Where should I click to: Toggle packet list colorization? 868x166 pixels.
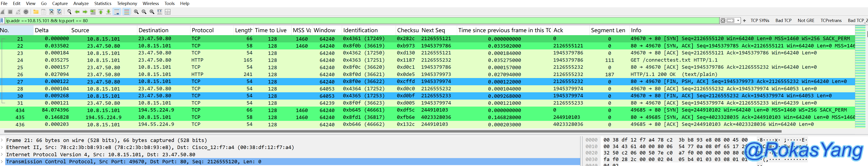tap(126, 12)
